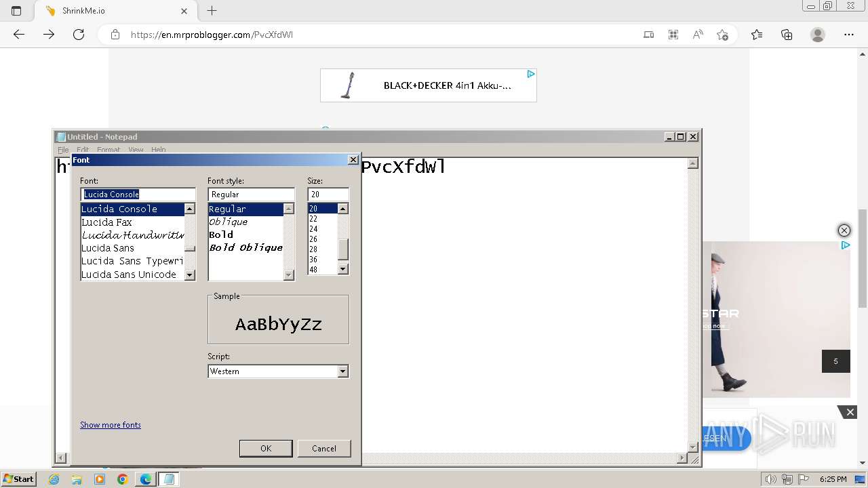Confirm font with OK button
868x488 pixels.
(x=266, y=449)
